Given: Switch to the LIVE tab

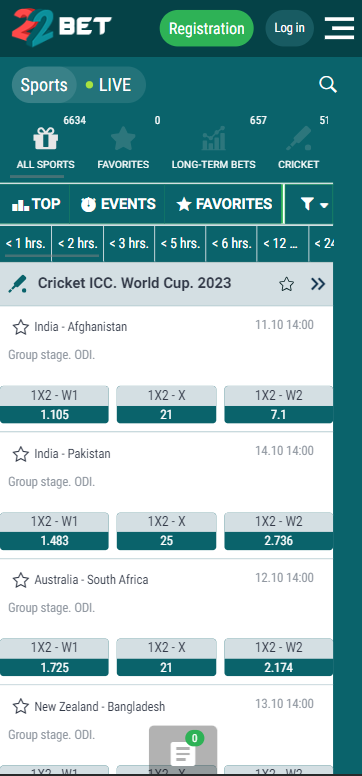Looking at the screenshot, I should [108, 85].
